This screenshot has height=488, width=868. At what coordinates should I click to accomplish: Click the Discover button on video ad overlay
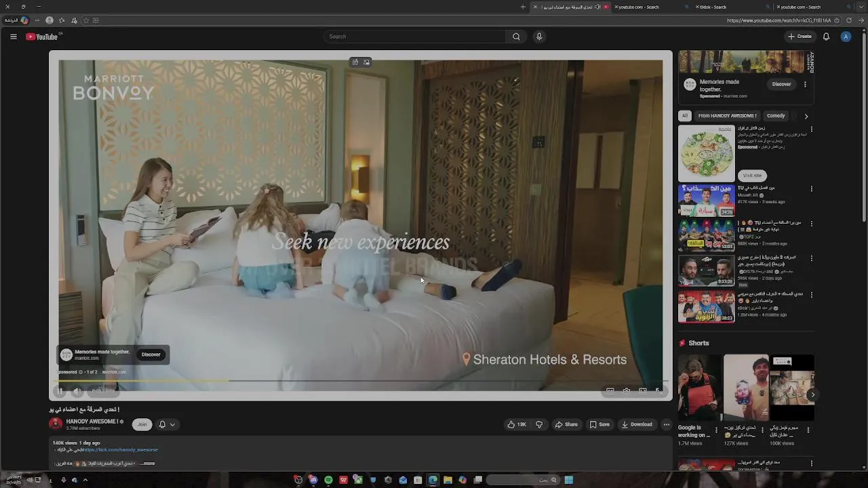(x=151, y=354)
